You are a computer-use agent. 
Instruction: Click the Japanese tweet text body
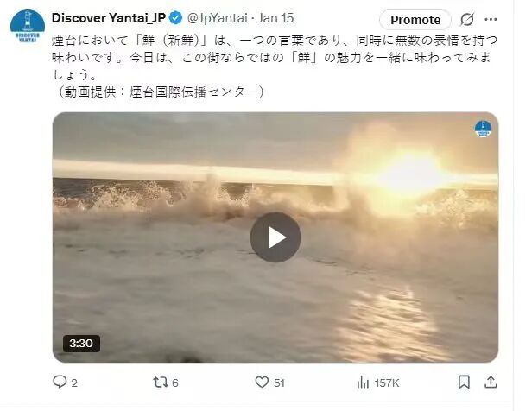pos(274,66)
